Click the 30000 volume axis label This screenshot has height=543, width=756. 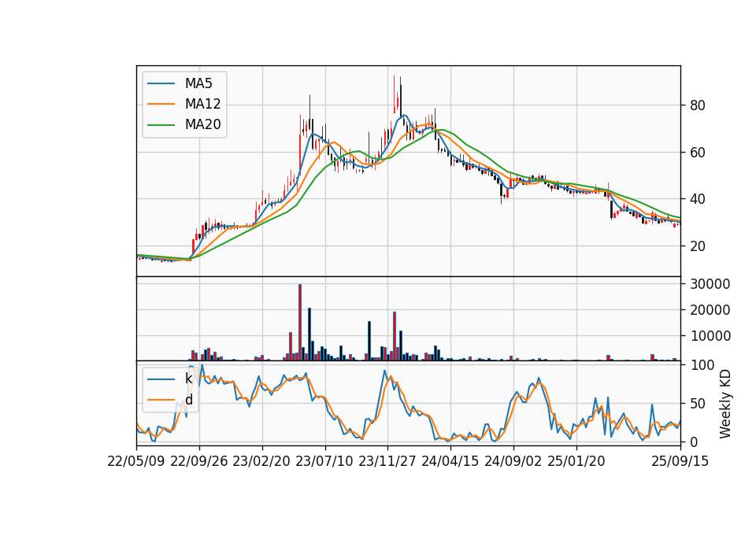pos(710,284)
